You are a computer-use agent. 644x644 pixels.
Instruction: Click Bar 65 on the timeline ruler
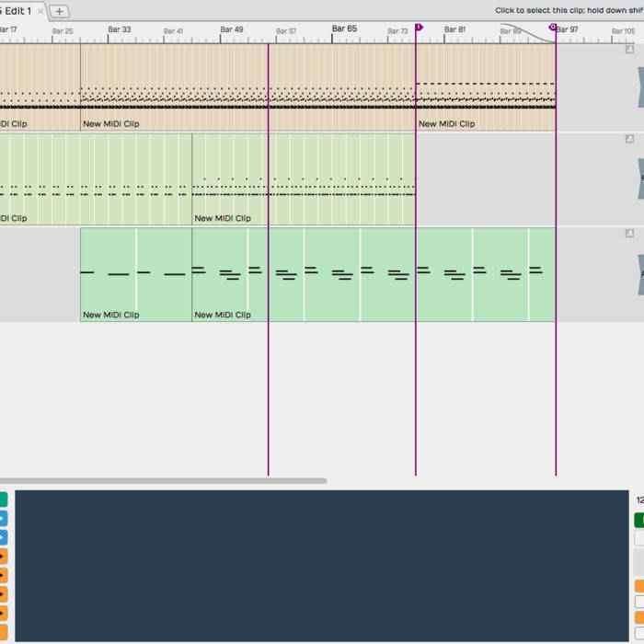344,29
